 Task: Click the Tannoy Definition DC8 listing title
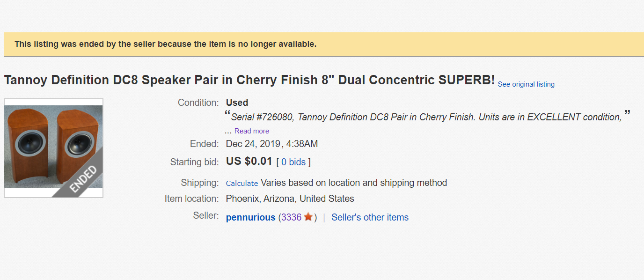[249, 80]
